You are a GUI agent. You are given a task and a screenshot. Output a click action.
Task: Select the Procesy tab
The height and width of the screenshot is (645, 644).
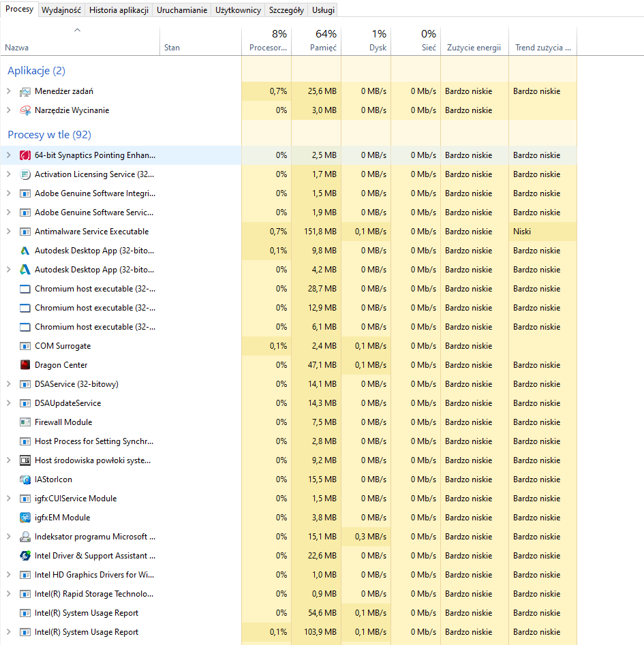(x=19, y=9)
